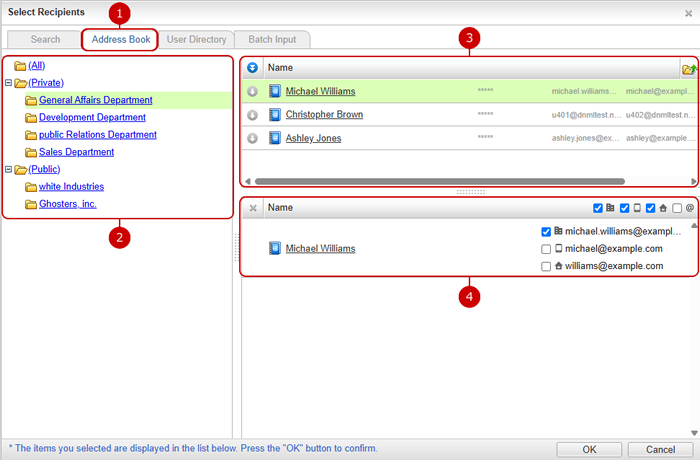Switch to the Batch Input tab
Image resolution: width=700 pixels, height=460 pixels.
pos(272,39)
